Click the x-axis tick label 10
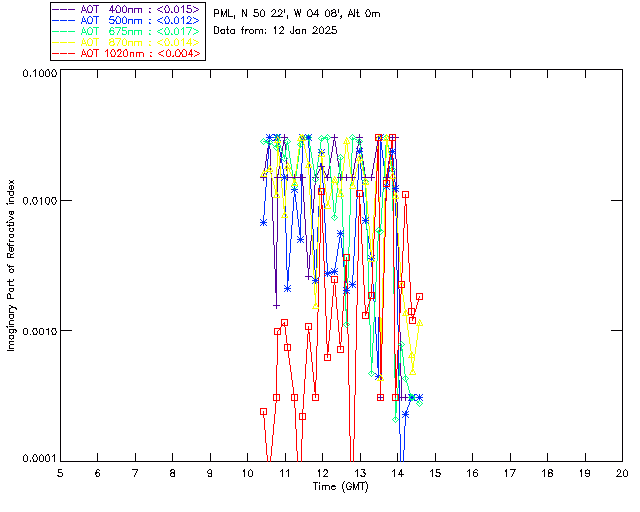 (x=247, y=473)
